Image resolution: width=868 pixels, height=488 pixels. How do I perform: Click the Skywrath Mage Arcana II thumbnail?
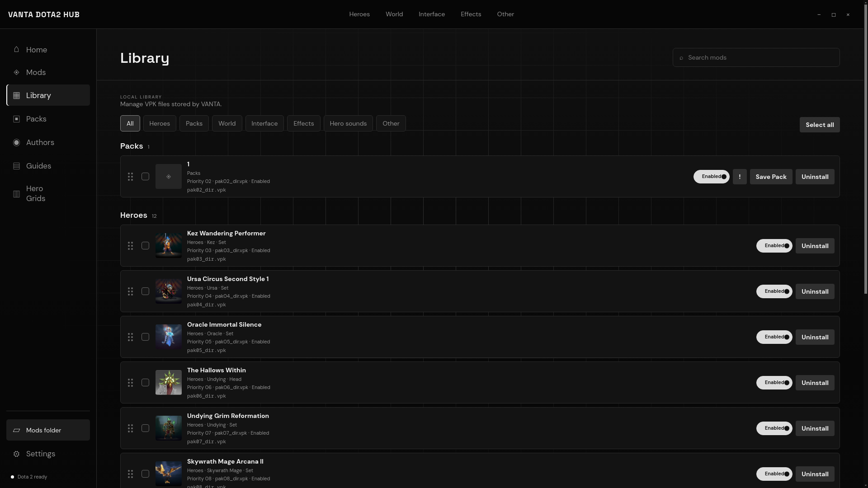(x=169, y=474)
